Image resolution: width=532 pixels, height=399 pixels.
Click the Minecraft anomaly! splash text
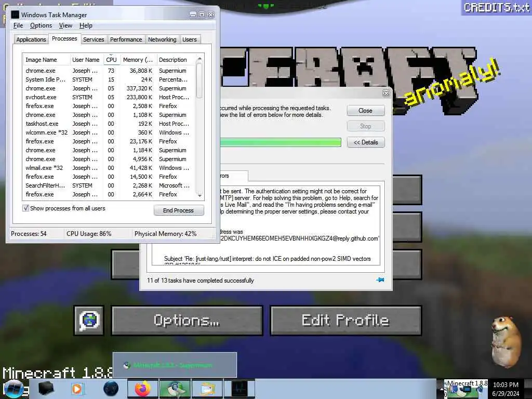(452, 83)
